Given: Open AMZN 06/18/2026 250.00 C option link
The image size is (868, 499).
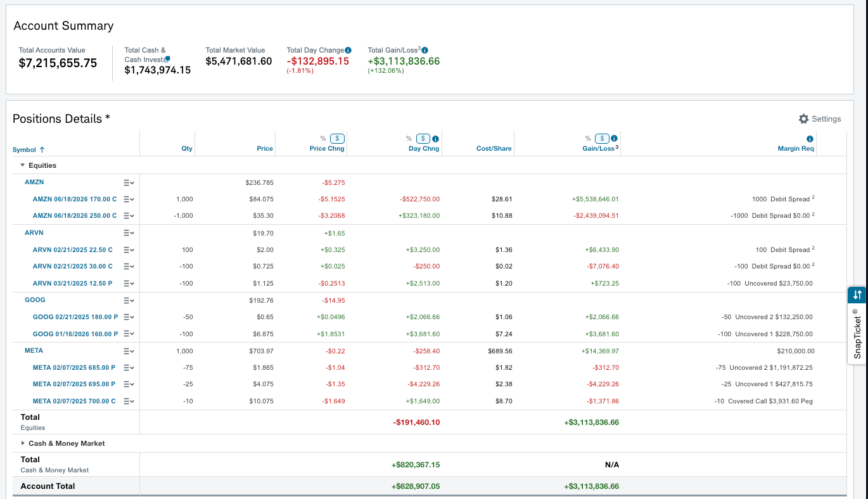Looking at the screenshot, I should [x=75, y=216].
